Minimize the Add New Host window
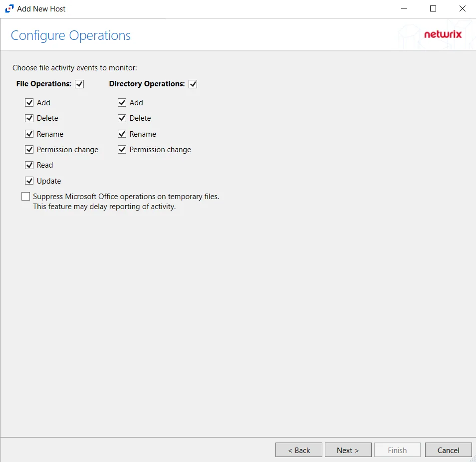This screenshot has width=476, height=462. tap(404, 8)
